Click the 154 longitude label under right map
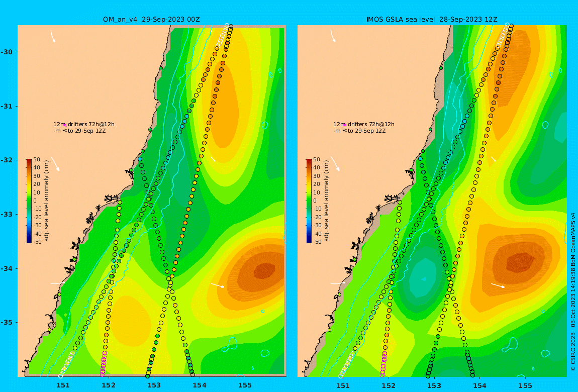The image size is (578, 392). pyautogui.click(x=479, y=385)
